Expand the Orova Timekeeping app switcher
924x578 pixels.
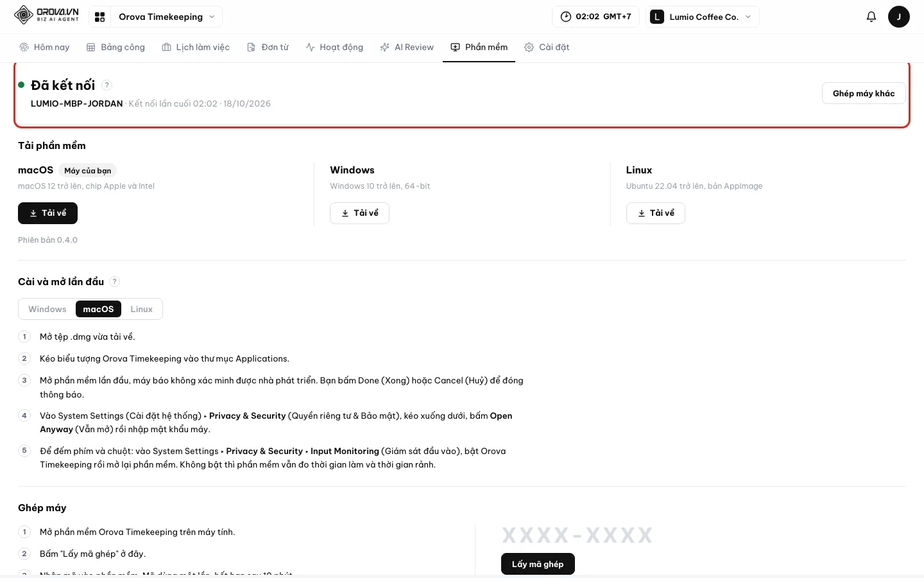click(x=166, y=17)
